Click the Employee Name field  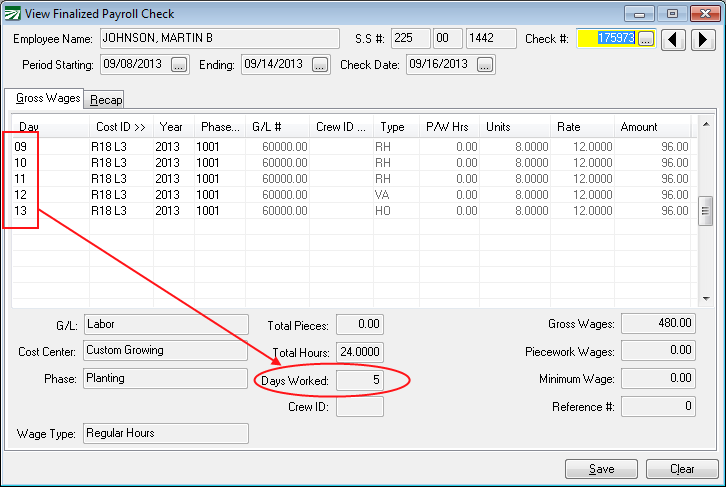pos(219,39)
